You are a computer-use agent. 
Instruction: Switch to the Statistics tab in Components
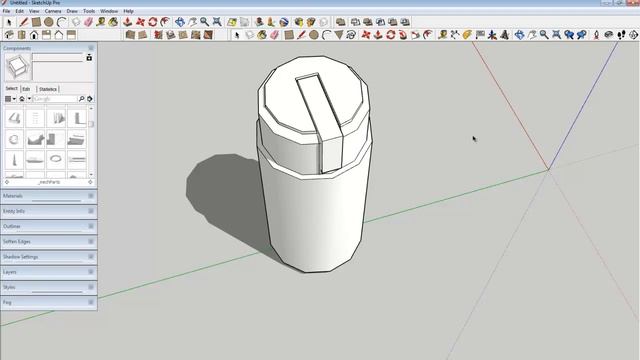pos(48,89)
